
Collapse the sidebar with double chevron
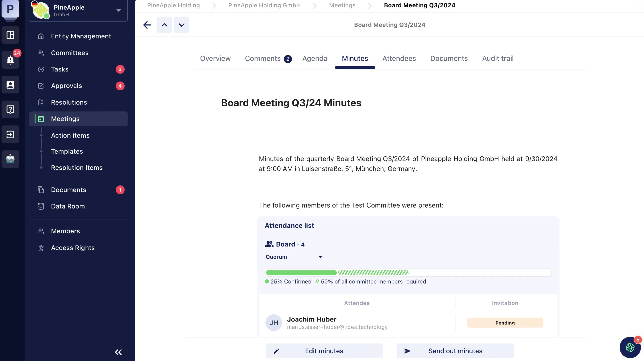click(118, 352)
